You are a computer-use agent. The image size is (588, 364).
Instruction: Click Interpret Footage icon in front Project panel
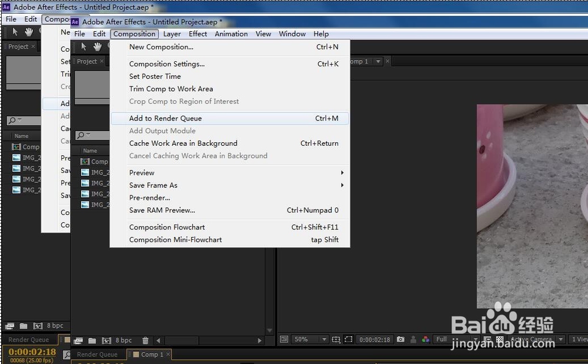(78, 340)
